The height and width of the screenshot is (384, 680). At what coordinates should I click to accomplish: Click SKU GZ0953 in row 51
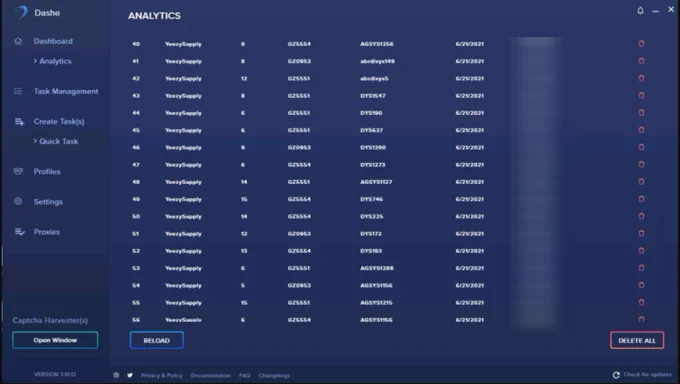click(x=299, y=233)
